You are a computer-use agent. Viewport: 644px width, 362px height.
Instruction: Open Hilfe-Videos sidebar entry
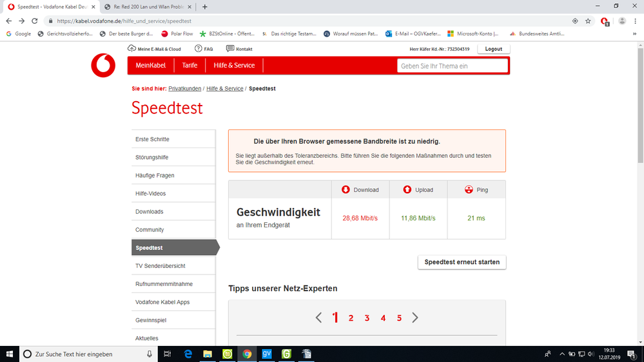coord(173,193)
